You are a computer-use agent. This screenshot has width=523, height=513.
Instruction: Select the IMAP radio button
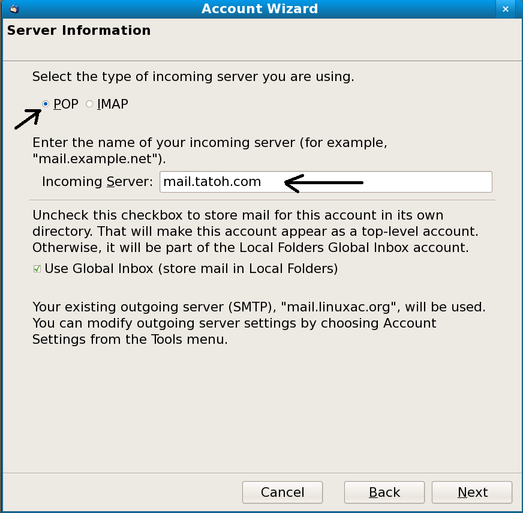(89, 104)
